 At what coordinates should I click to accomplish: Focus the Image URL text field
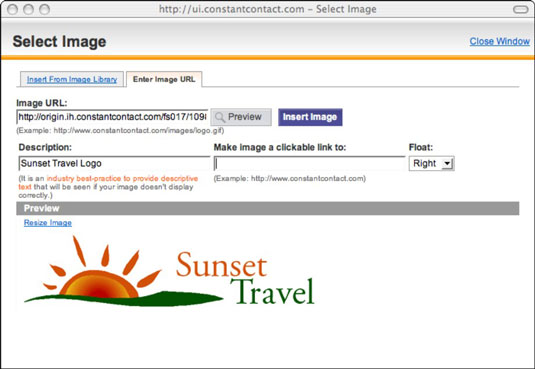[x=112, y=117]
